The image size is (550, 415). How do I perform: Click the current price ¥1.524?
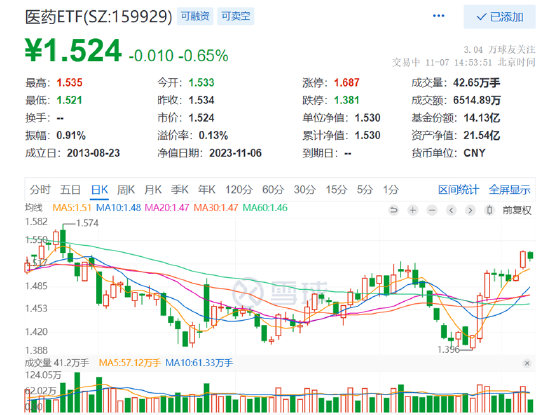click(x=73, y=51)
